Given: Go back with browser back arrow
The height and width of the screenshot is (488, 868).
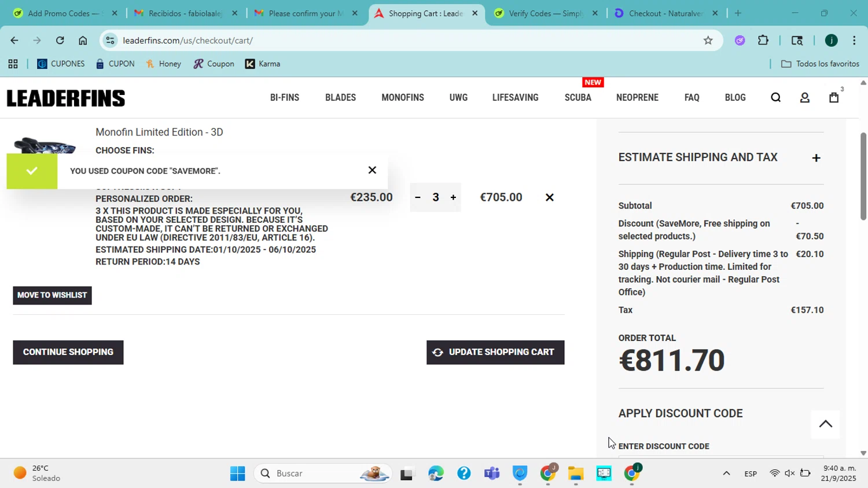Looking at the screenshot, I should tap(14, 41).
